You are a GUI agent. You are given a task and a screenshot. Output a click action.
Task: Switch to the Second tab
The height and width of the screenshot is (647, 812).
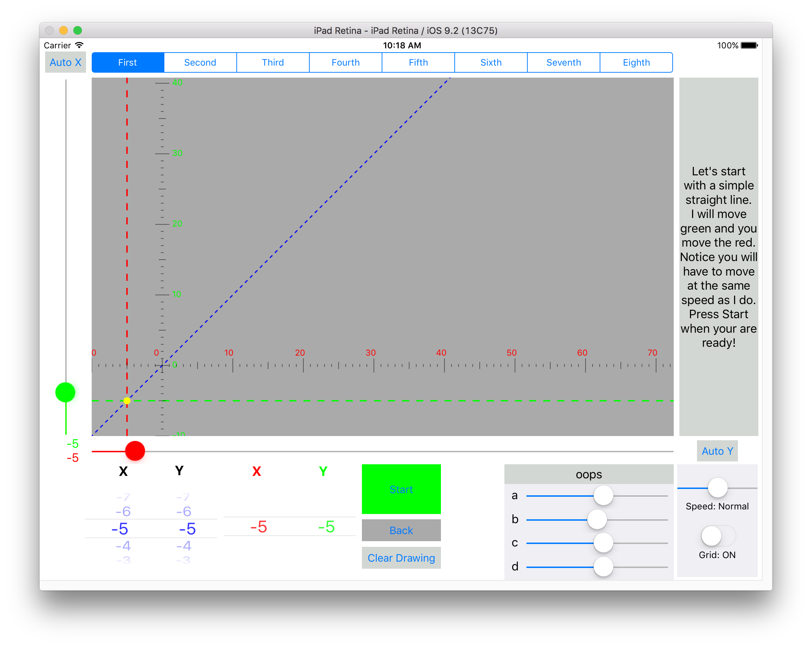[x=200, y=62]
